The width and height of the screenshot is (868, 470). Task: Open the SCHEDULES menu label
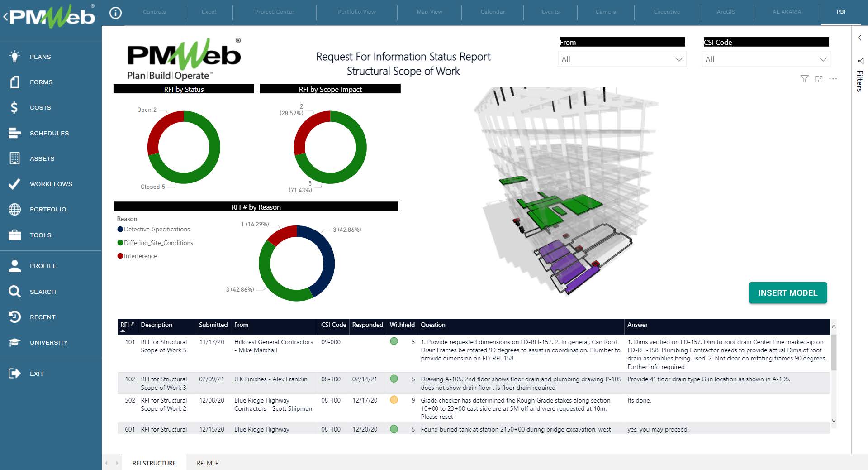49,133
